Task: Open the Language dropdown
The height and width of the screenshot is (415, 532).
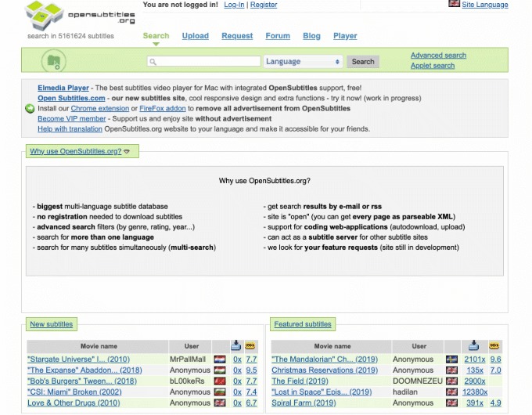Action: click(303, 62)
